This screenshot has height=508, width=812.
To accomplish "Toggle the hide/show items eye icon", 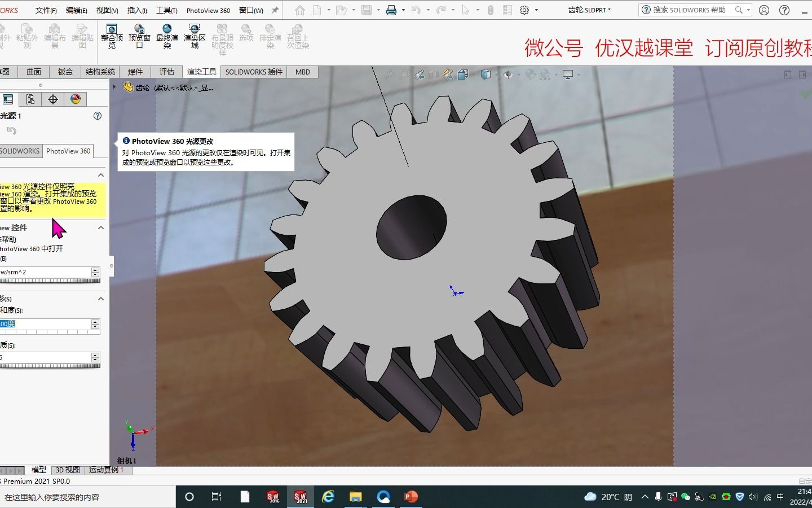I will click(508, 74).
